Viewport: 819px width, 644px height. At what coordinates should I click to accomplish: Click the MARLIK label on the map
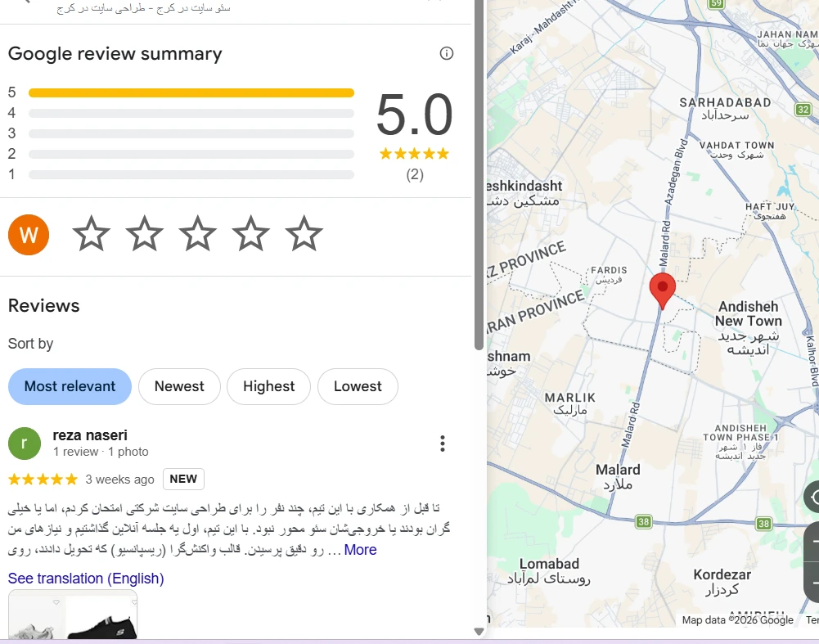(569, 403)
